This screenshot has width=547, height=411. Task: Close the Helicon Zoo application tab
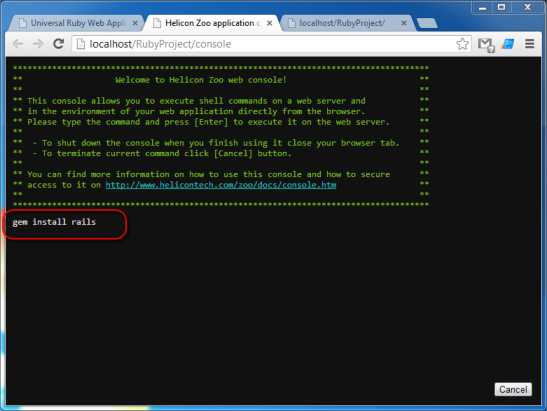pyautogui.click(x=269, y=23)
